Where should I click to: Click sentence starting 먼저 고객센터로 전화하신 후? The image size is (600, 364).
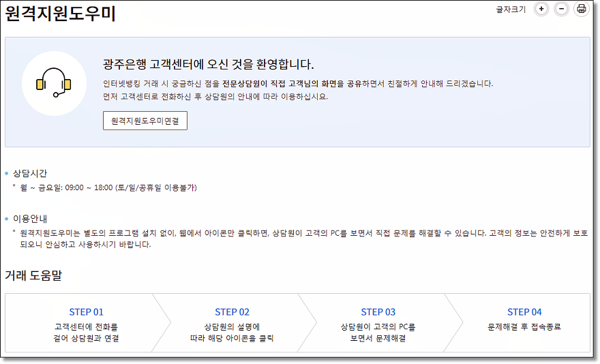pos(215,97)
